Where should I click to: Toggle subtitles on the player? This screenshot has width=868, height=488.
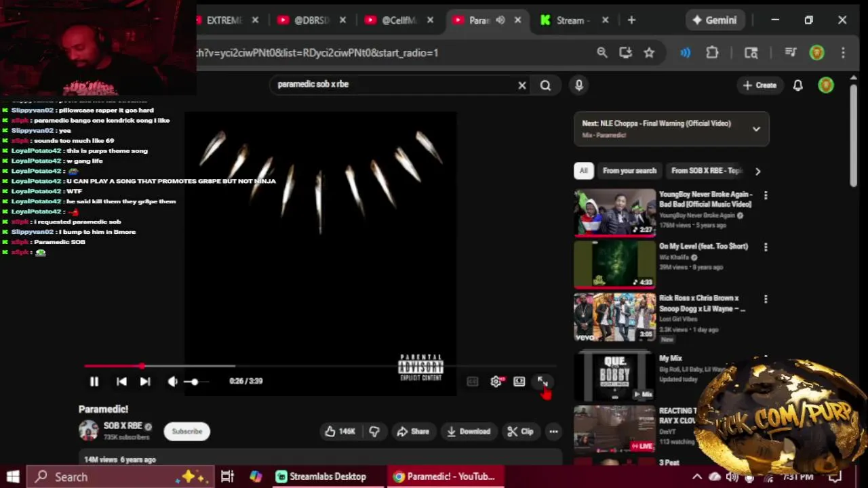click(473, 382)
